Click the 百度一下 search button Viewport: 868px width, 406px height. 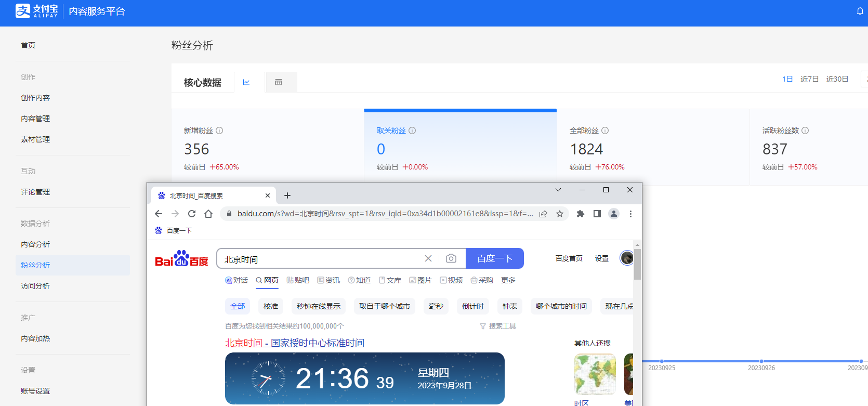click(x=494, y=258)
